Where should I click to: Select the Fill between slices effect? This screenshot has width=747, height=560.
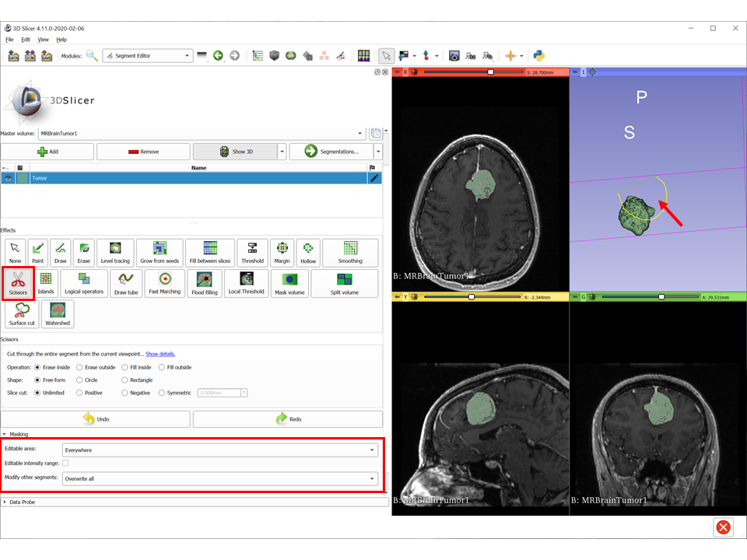[209, 252]
